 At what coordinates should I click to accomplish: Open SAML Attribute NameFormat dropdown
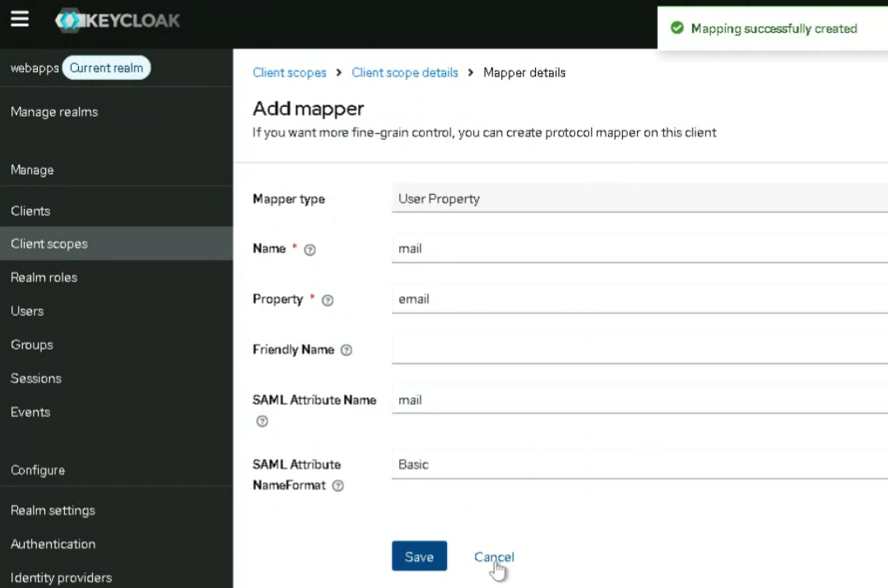pos(639,465)
